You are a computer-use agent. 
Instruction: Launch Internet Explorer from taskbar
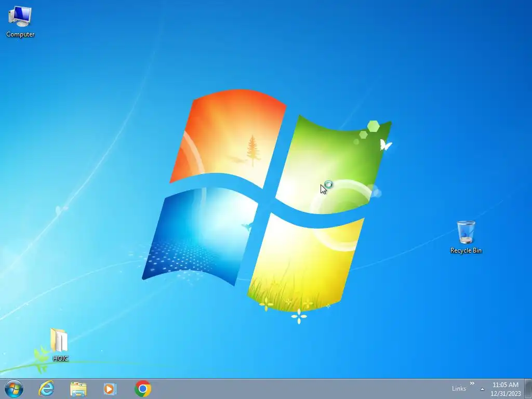(46, 389)
